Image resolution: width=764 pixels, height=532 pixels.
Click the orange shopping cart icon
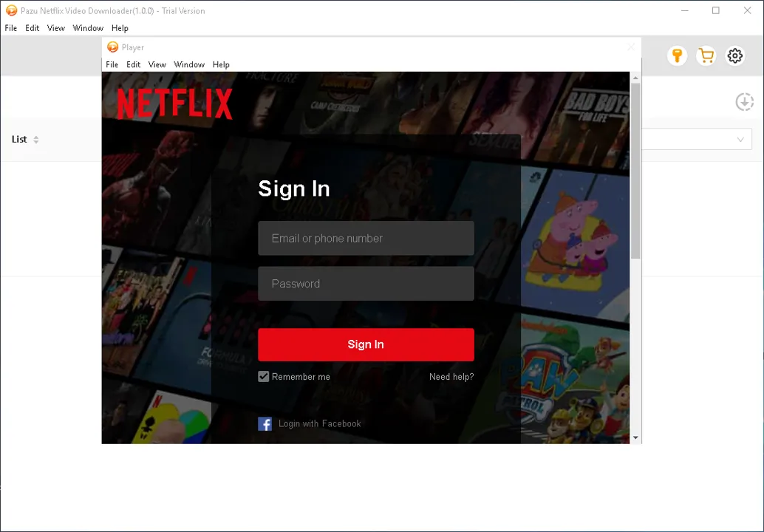(706, 56)
